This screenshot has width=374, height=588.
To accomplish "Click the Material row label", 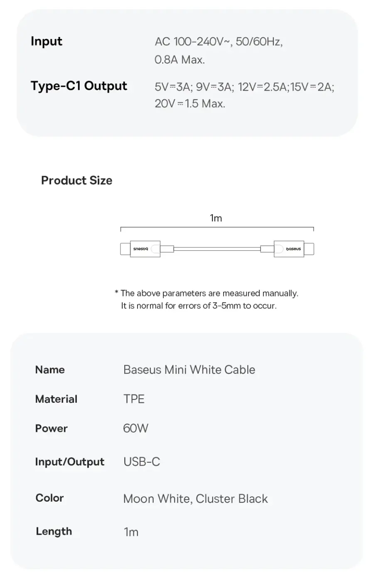I will coord(56,399).
